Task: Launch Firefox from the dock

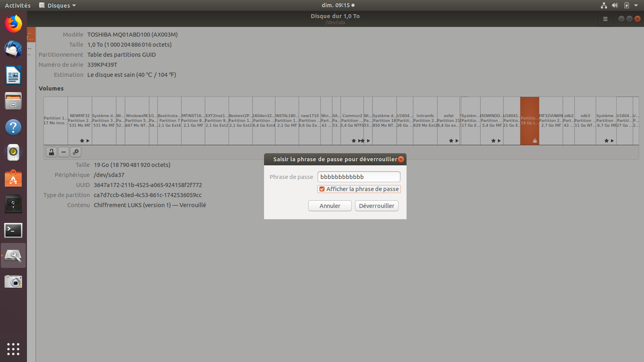Action: click(13, 24)
